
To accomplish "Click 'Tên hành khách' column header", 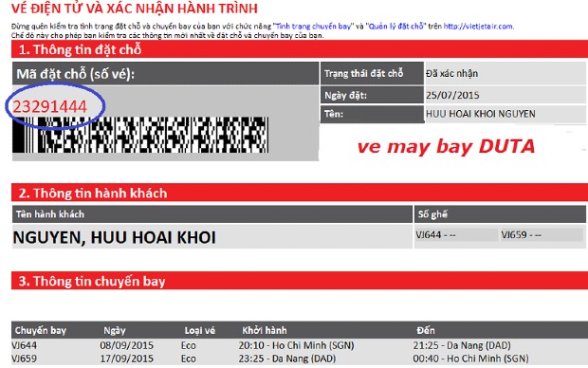I will point(50,214).
